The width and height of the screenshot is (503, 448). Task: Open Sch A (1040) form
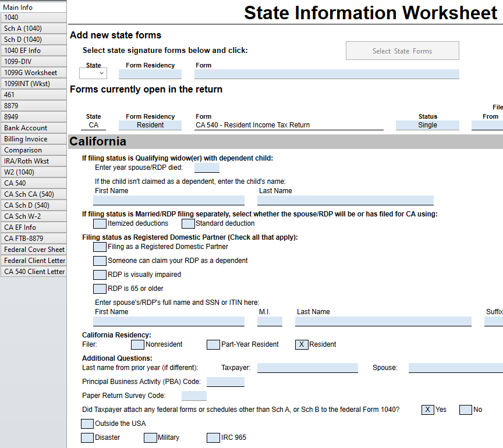coord(33,29)
